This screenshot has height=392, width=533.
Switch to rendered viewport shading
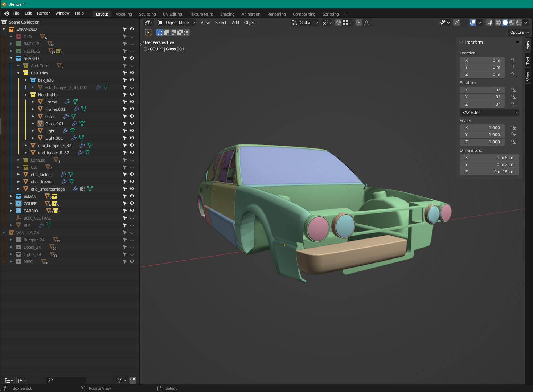tap(519, 23)
